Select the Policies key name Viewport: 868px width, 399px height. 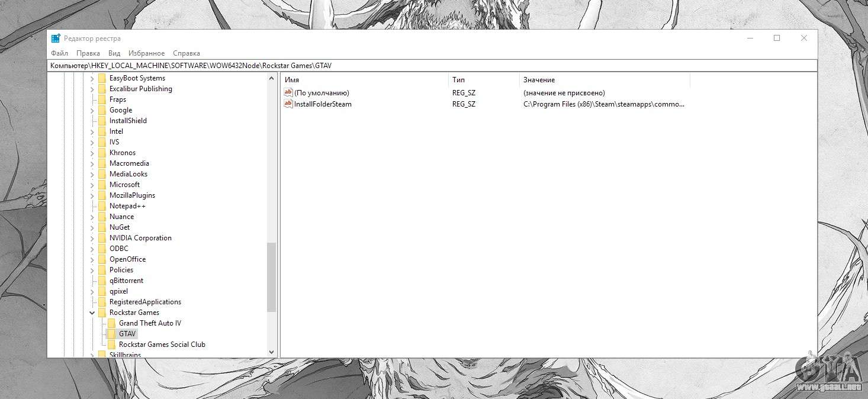121,270
